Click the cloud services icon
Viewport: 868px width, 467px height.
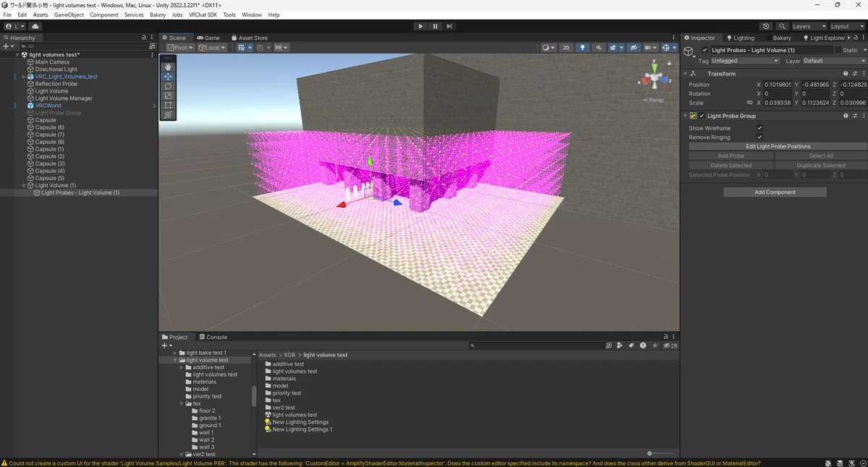tap(35, 26)
